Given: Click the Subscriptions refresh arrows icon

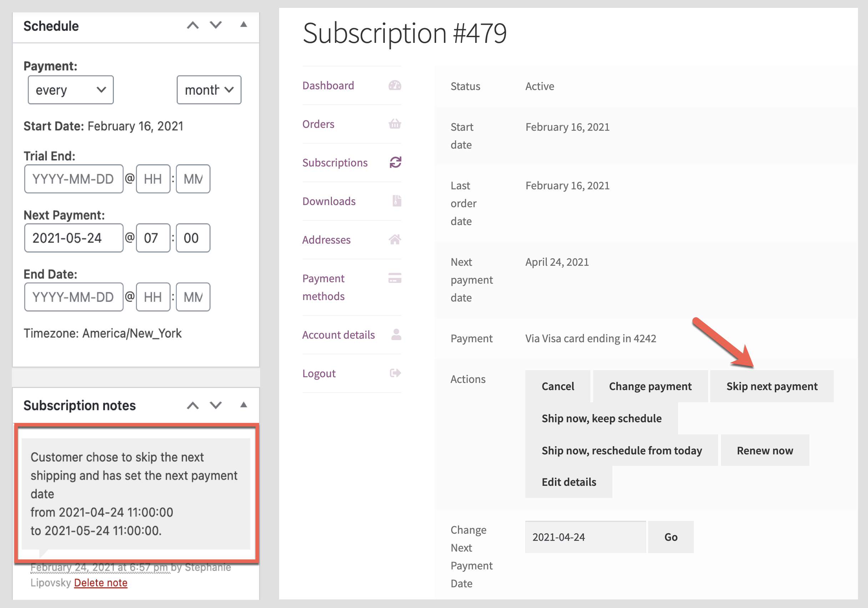Looking at the screenshot, I should click(x=395, y=163).
